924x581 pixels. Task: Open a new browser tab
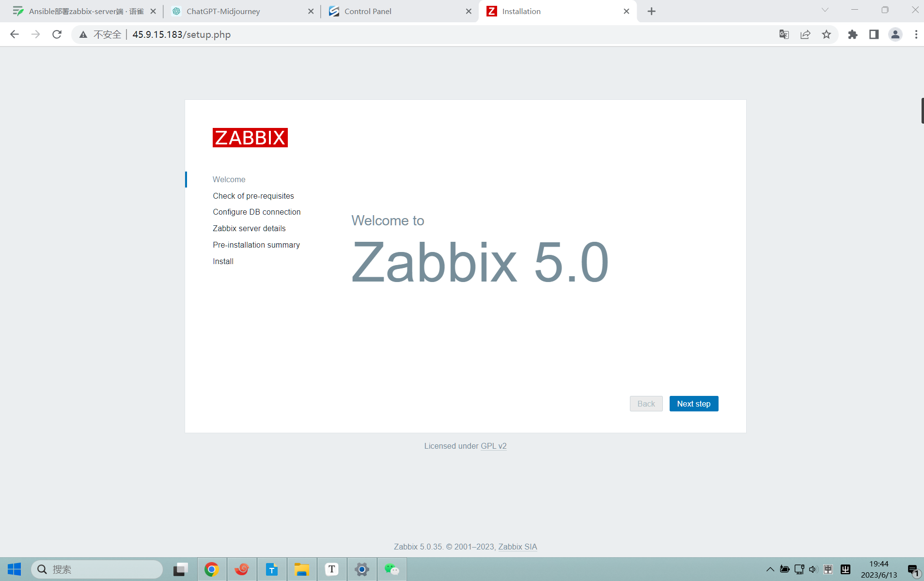click(652, 11)
